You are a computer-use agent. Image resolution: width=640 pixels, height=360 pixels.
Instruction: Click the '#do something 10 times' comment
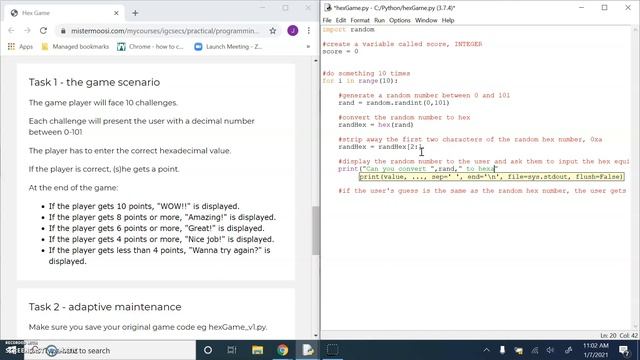pyautogui.click(x=366, y=73)
